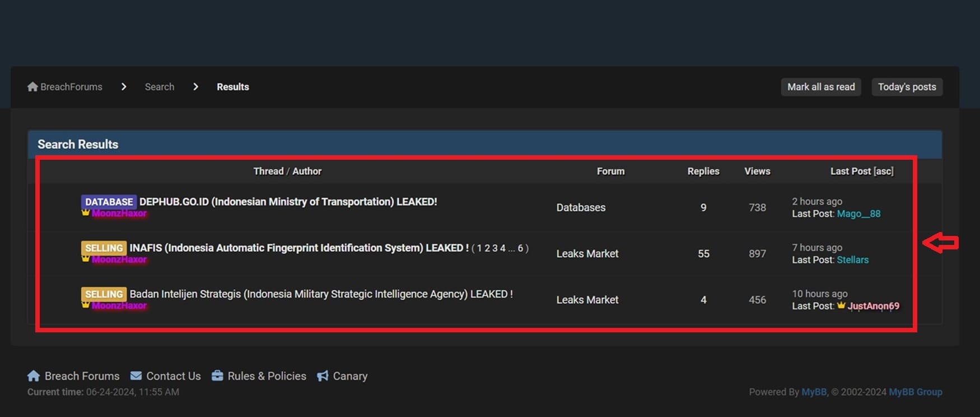Click the 897 views value

[x=757, y=253]
